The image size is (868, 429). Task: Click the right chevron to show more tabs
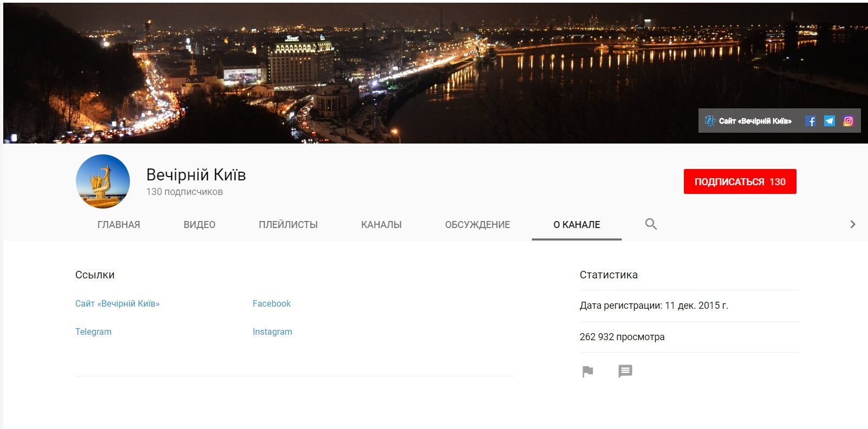click(x=853, y=224)
